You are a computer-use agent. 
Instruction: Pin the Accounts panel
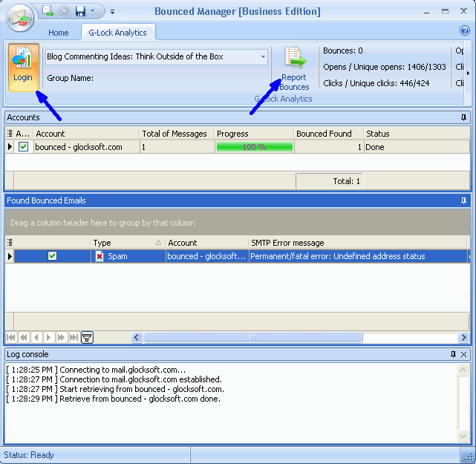click(x=463, y=117)
